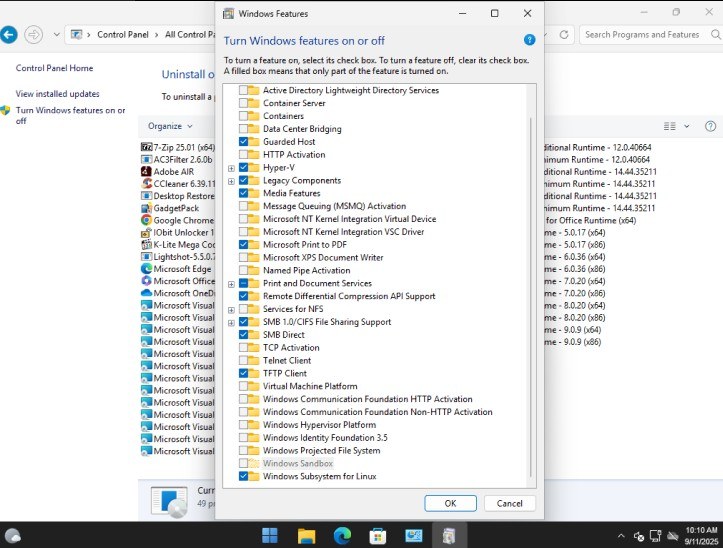The image size is (723, 548).
Task: Click the CCleaner 6.39 icon
Action: (146, 184)
